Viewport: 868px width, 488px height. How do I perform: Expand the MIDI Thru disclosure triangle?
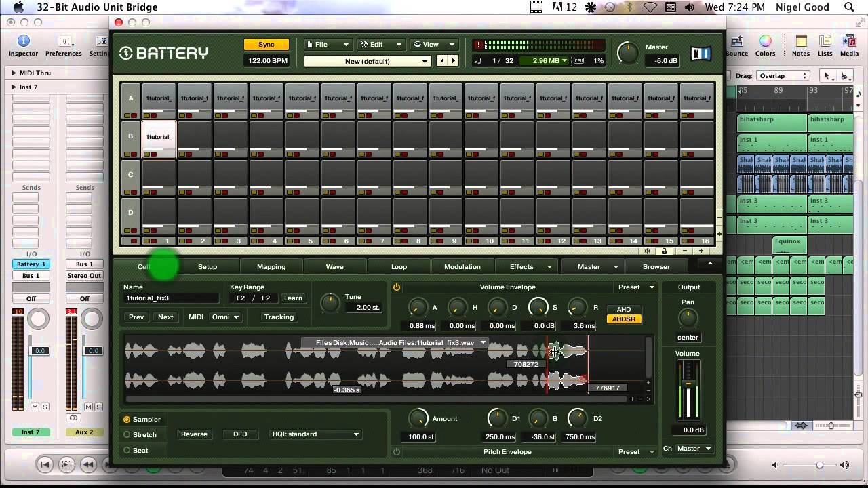pyautogui.click(x=14, y=73)
